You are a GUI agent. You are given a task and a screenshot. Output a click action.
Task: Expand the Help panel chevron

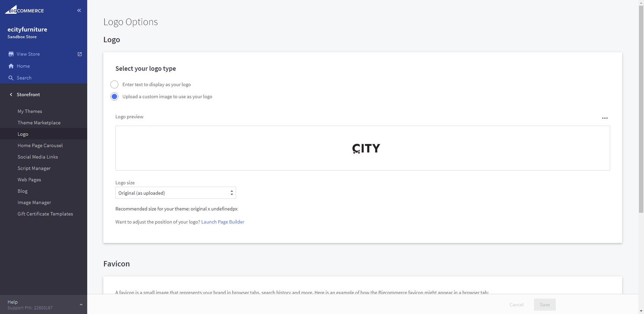click(81, 305)
